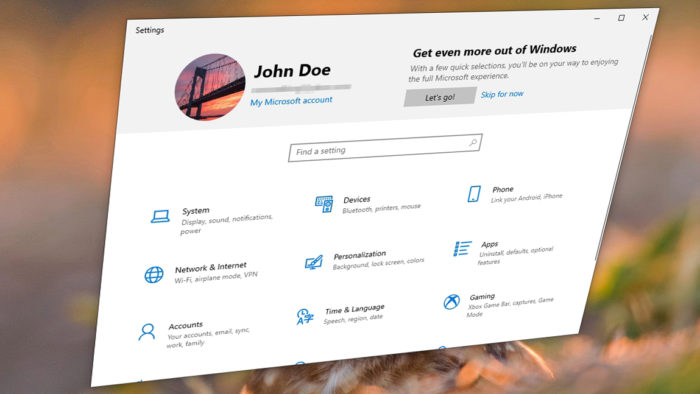The height and width of the screenshot is (394, 700).
Task: Open the Phone settings icon
Action: (x=474, y=194)
